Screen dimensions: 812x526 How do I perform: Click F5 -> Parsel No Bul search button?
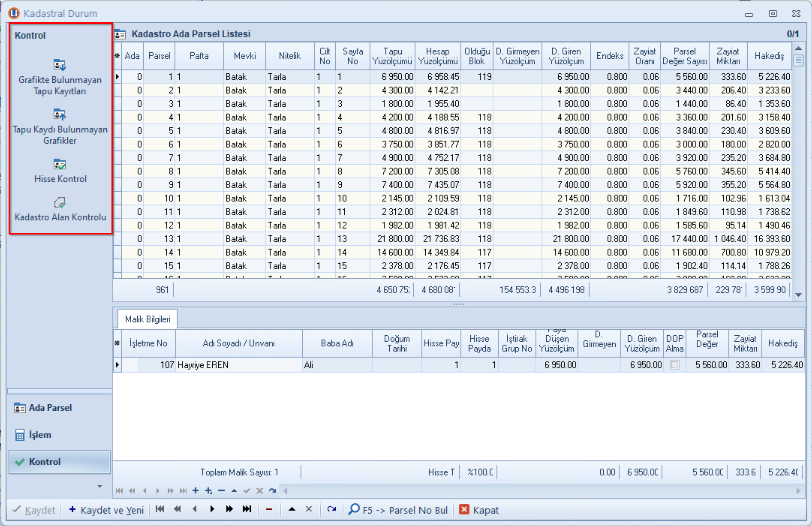tap(398, 510)
